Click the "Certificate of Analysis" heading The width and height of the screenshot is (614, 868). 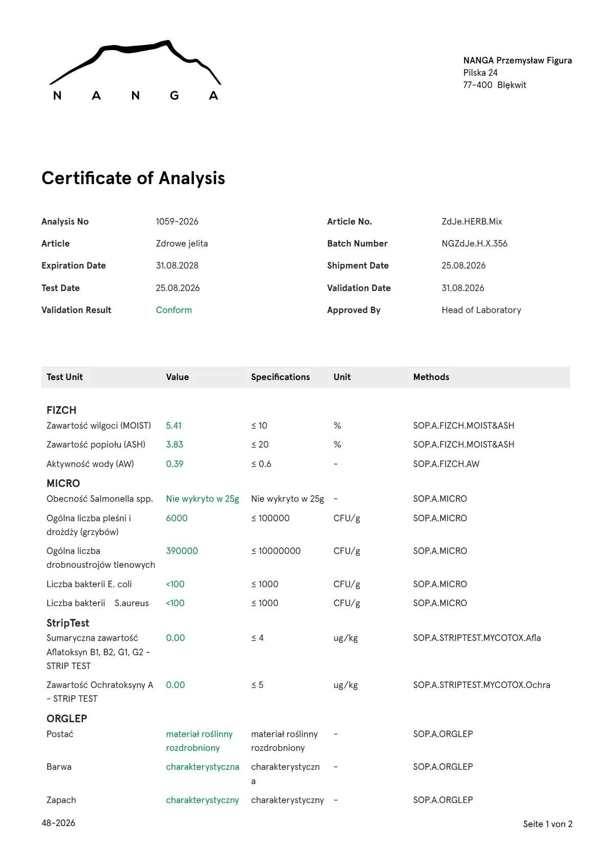click(133, 178)
